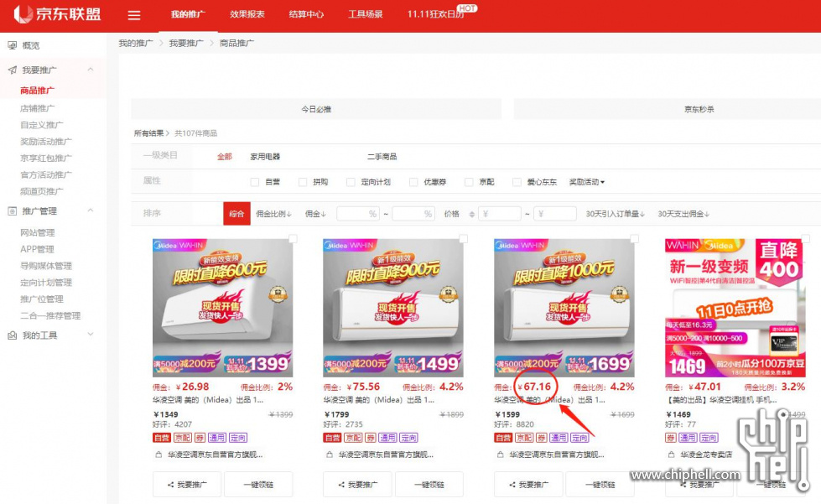Enable the 拼购 filter checkbox
Viewport: 821px width, 504px height.
pos(303,182)
